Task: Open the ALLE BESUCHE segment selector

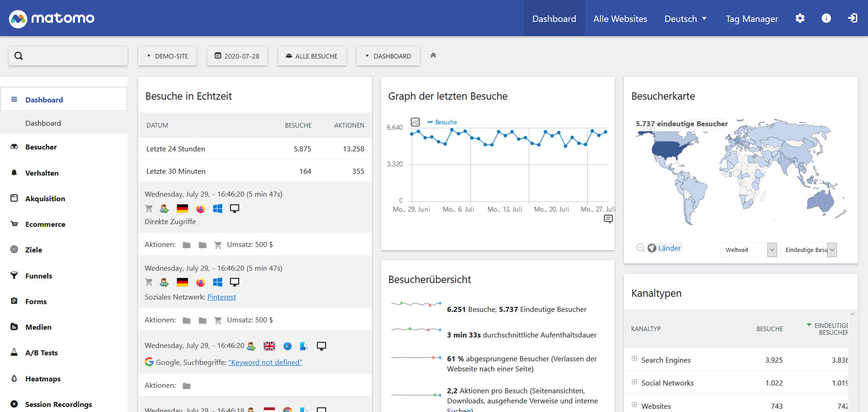Action: 312,56
